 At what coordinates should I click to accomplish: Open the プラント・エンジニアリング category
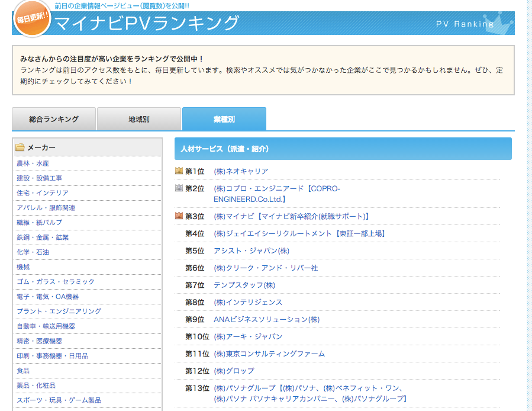[x=59, y=311]
